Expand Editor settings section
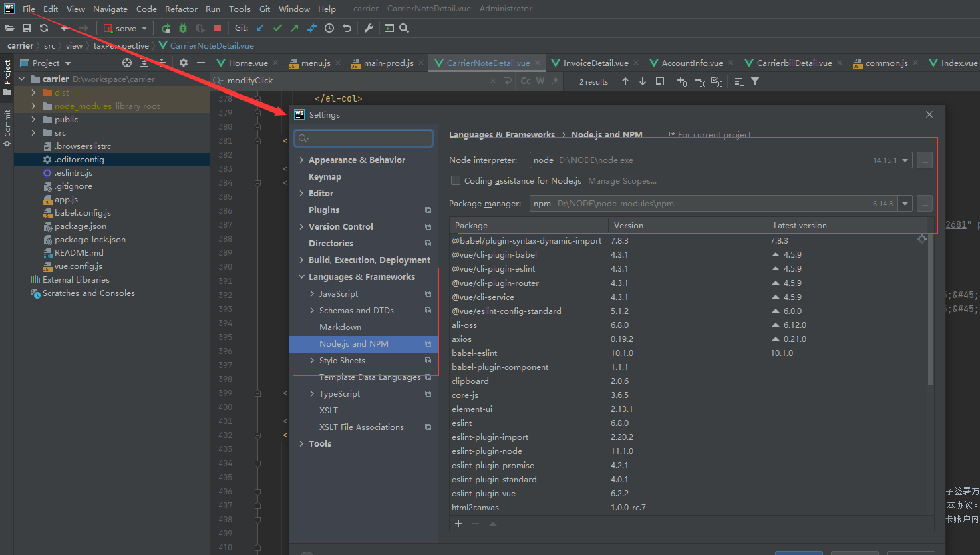 click(x=302, y=194)
